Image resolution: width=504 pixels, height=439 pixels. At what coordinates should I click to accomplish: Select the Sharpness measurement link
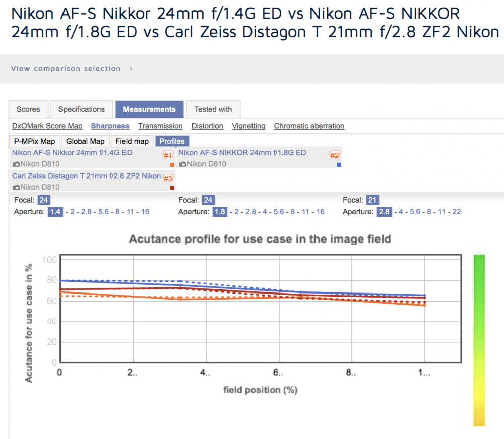[110, 126]
